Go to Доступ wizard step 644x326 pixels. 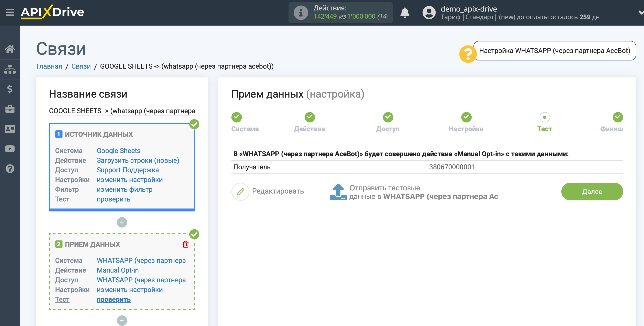[388, 117]
